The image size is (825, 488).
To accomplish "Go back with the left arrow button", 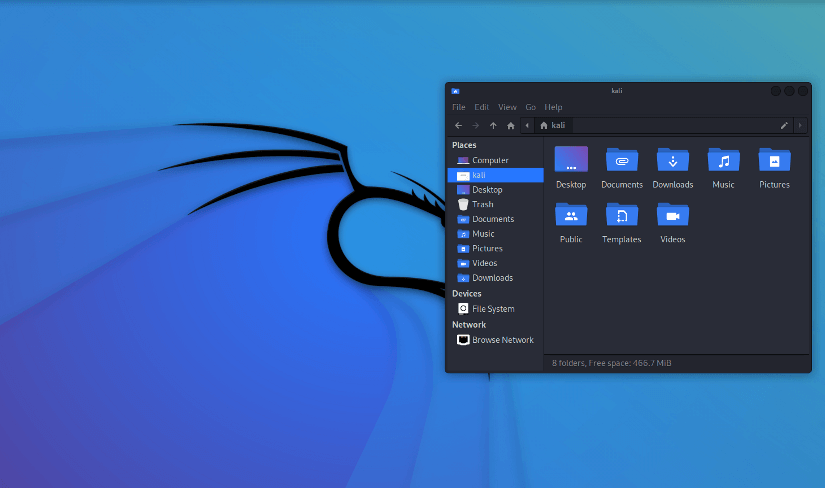I will pyautogui.click(x=458, y=125).
